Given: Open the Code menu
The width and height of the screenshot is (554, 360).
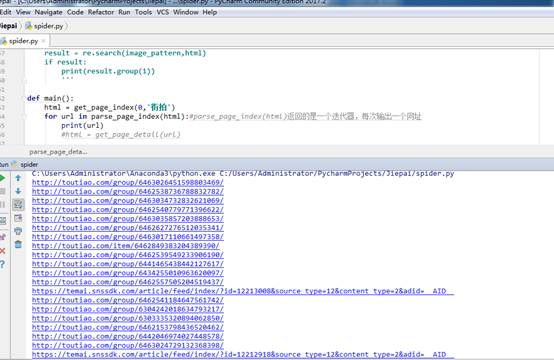Looking at the screenshot, I should 75,12.
